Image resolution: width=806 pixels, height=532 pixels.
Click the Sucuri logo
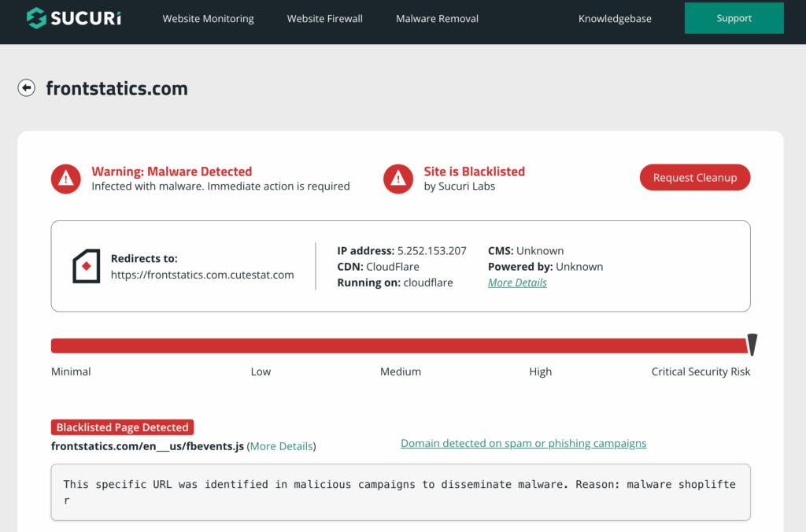coord(73,18)
